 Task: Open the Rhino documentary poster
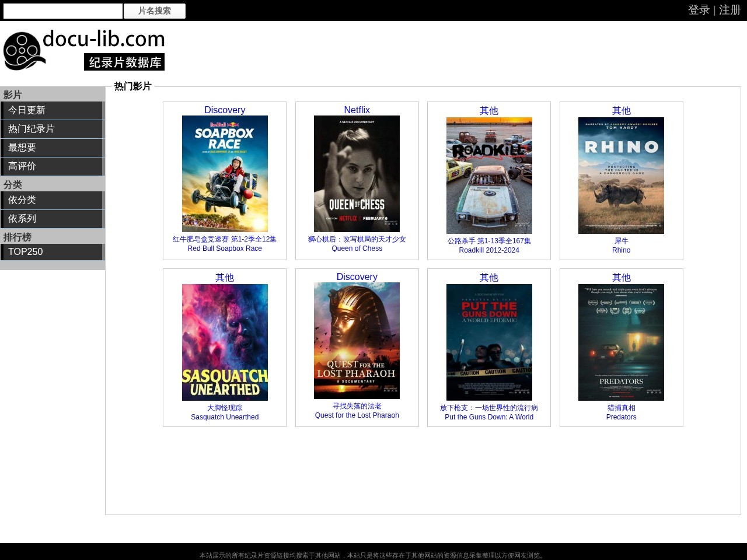point(621,176)
